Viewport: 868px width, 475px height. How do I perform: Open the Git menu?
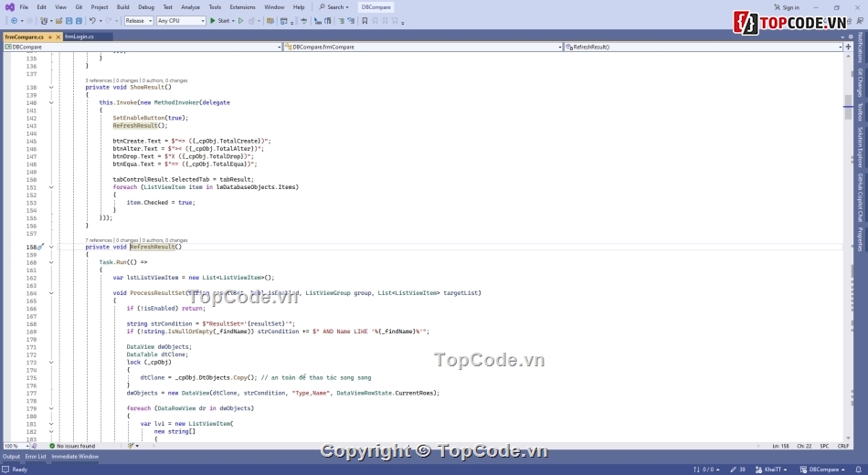79,7
